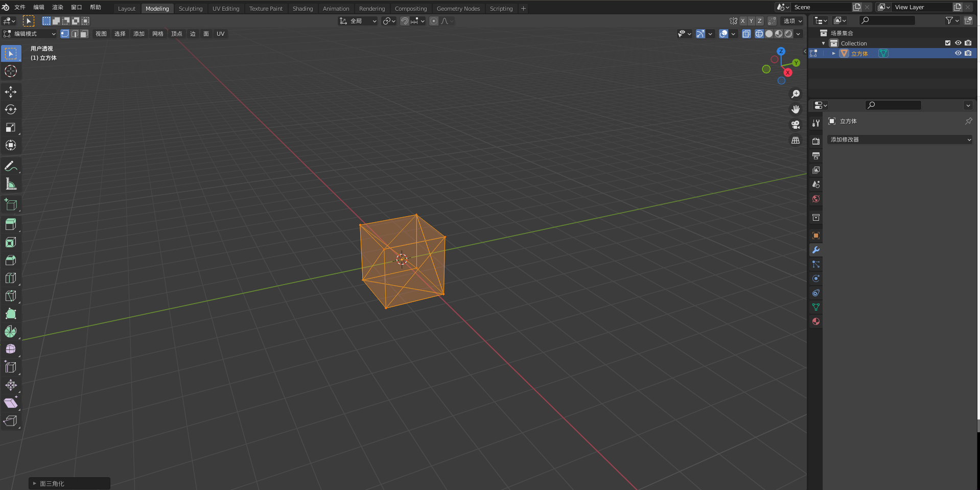Switch to the Shading workspace tab
Screen dimensions: 980x490
pyautogui.click(x=302, y=9)
